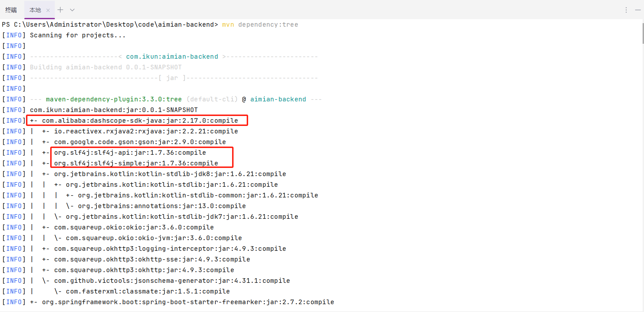This screenshot has width=644, height=312.
Task: Click the com.ikun:aimian-backend header text
Action: [x=172, y=57]
